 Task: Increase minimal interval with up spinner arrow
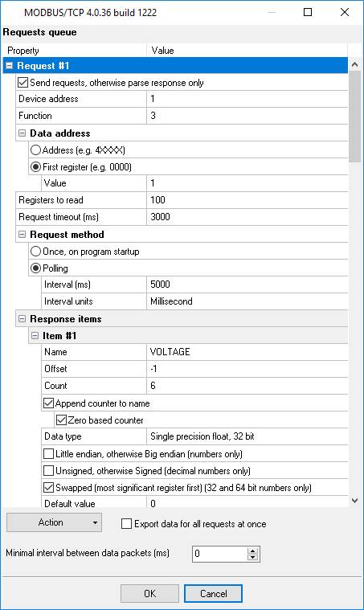pos(253,551)
